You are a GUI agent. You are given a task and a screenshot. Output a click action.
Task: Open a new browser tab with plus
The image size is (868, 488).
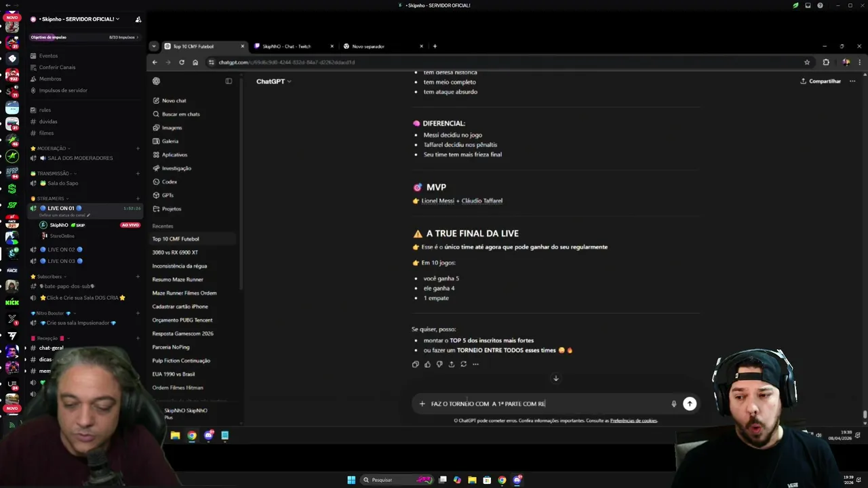pos(435,47)
